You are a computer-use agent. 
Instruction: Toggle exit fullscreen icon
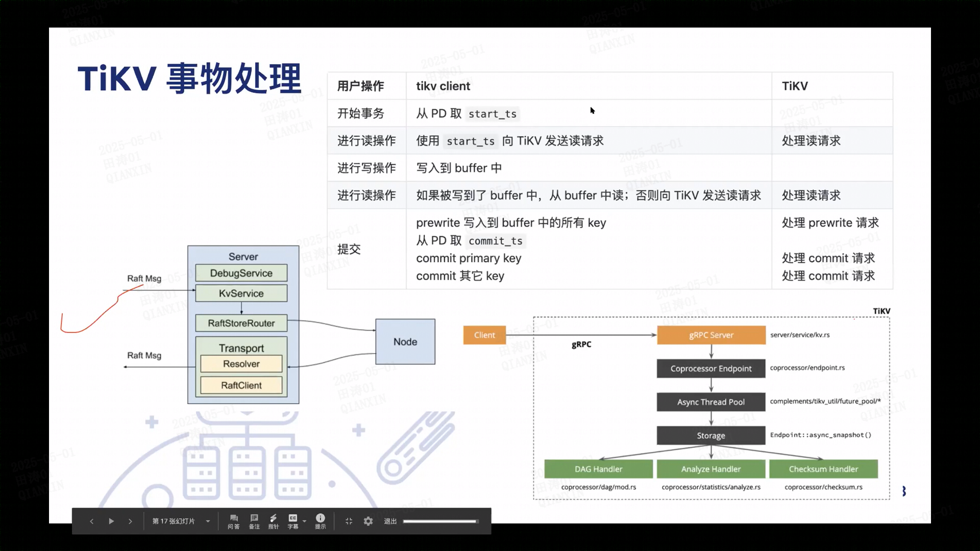point(349,521)
